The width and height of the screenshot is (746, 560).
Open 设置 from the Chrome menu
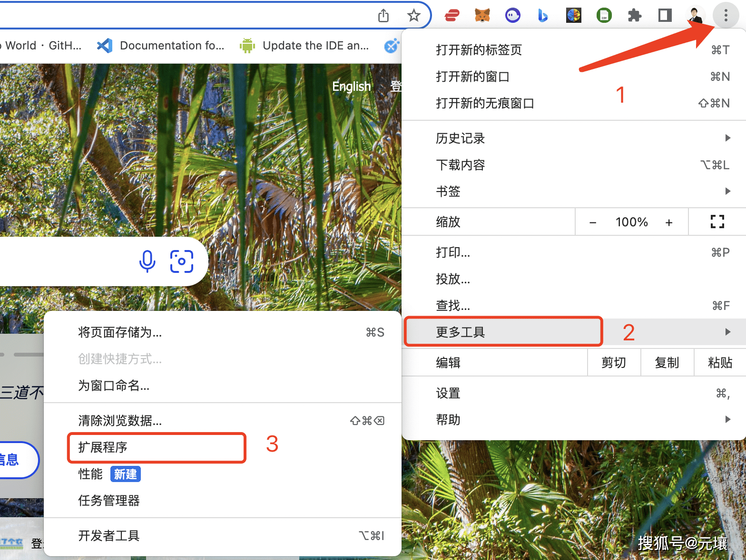coord(574,393)
